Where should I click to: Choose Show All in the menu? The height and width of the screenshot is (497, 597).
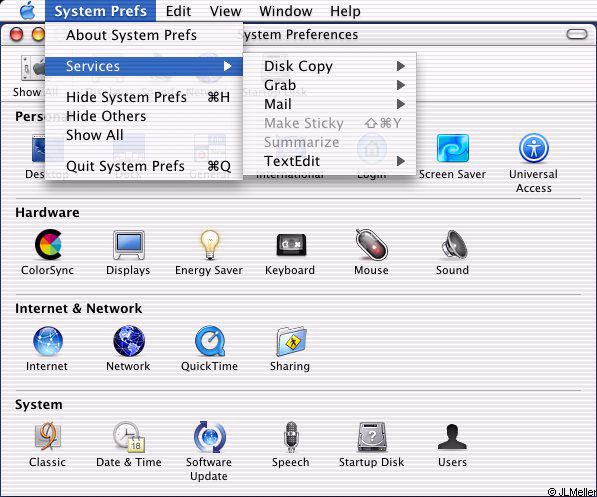[144, 135]
